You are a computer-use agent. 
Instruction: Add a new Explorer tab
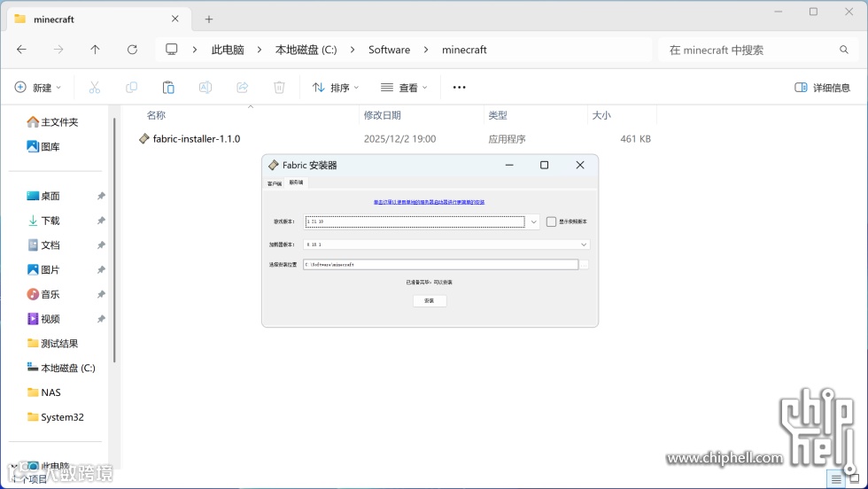[x=209, y=19]
